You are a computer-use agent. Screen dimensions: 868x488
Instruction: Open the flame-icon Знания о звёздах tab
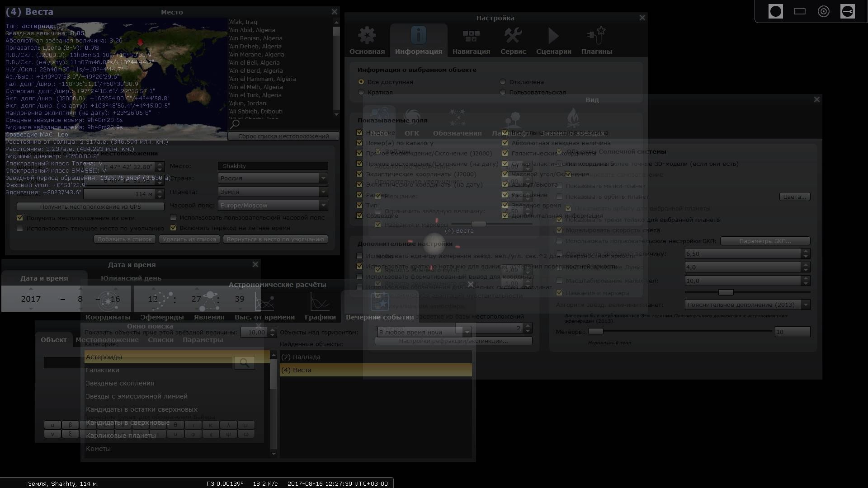573,122
